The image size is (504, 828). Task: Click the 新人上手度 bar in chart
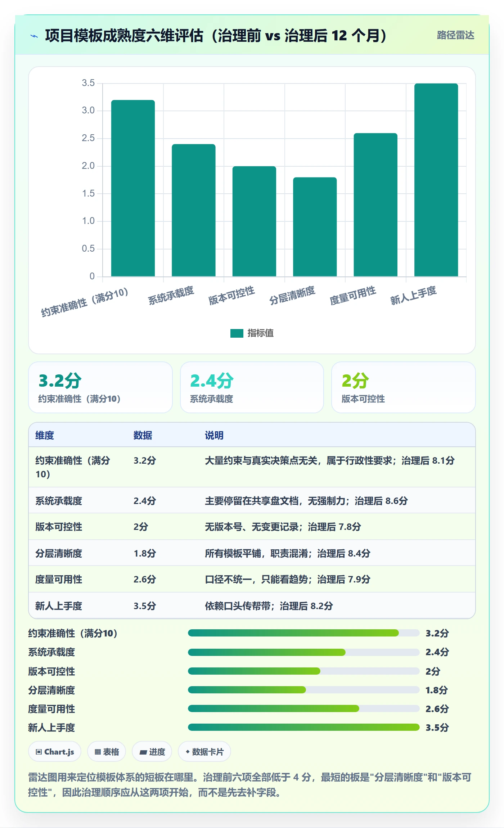point(436,180)
